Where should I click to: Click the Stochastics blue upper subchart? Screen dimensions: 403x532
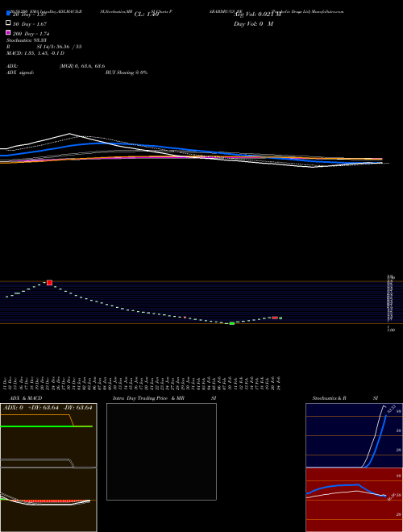pyautogui.click(x=354, y=435)
